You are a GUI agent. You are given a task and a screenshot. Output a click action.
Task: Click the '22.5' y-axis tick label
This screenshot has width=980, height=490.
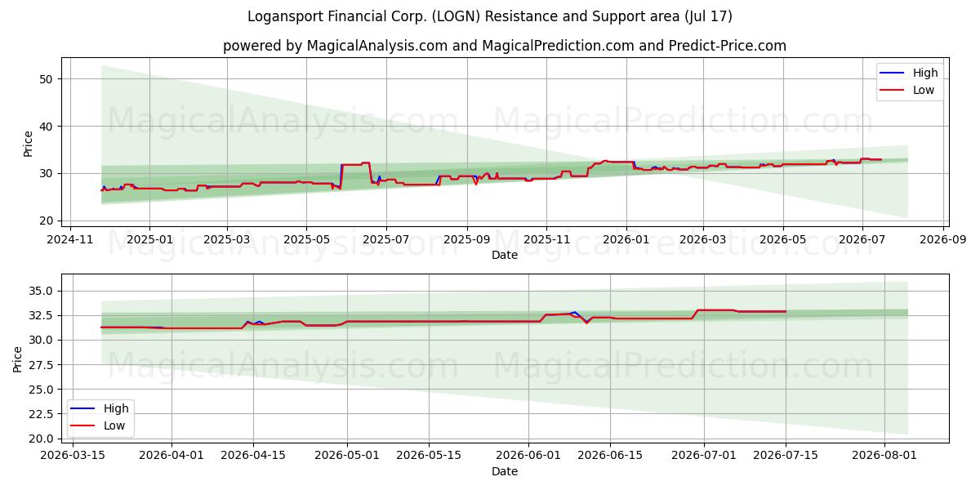(x=41, y=414)
